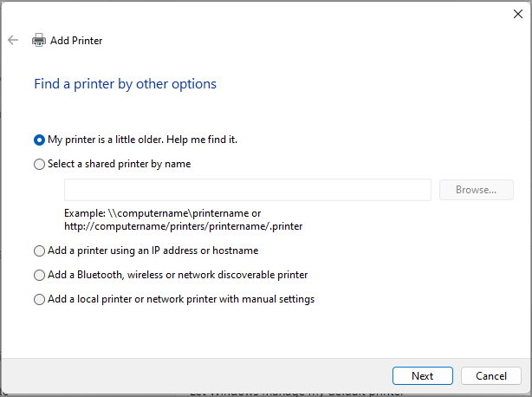Click the back arrow icon
This screenshot has width=532, height=397.
click(x=13, y=40)
